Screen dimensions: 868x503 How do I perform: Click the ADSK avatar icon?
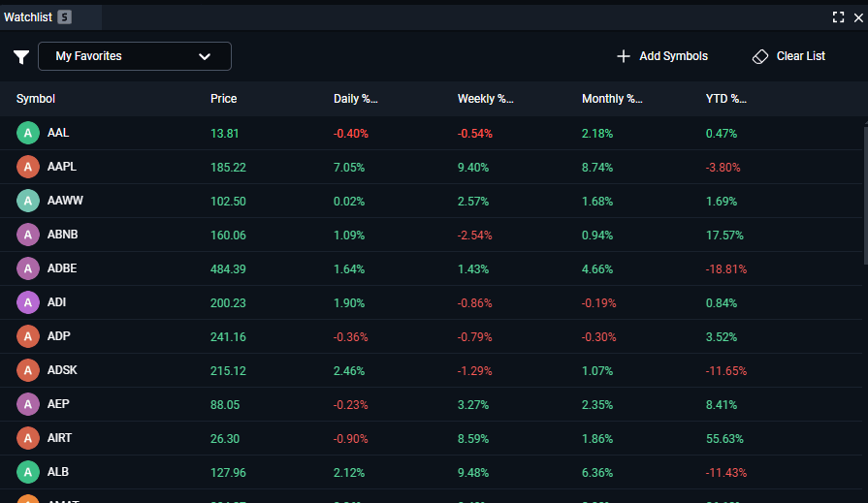[x=28, y=370]
